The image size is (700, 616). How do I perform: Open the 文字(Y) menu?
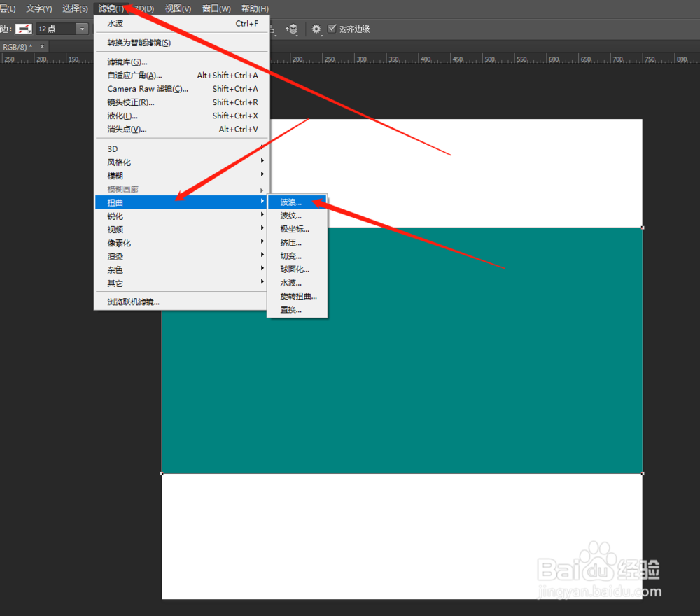pos(38,8)
